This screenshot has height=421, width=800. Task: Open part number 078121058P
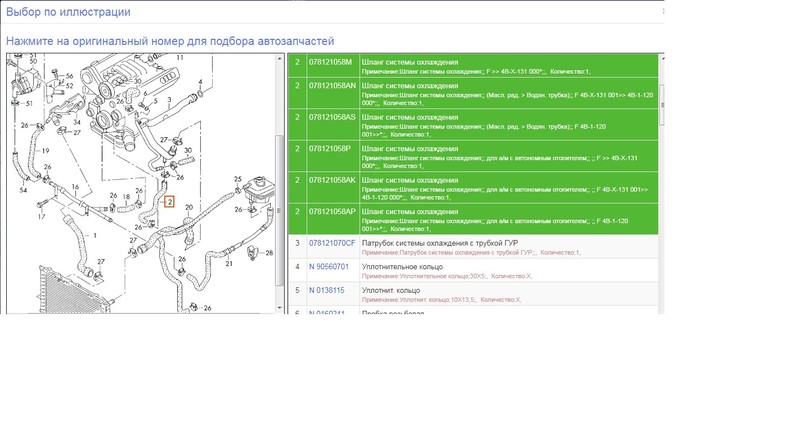click(329, 149)
